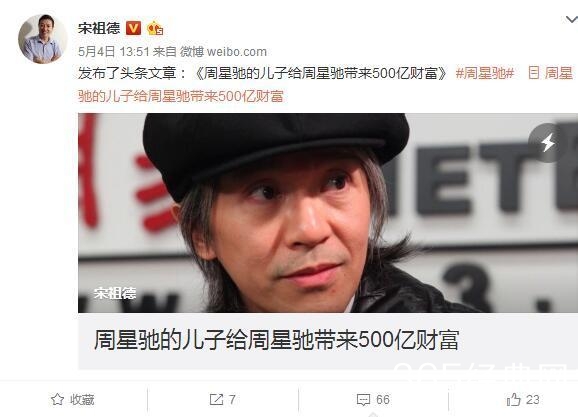Open the 宋祖德 username link
This screenshot has width=578, height=417.
tap(99, 28)
